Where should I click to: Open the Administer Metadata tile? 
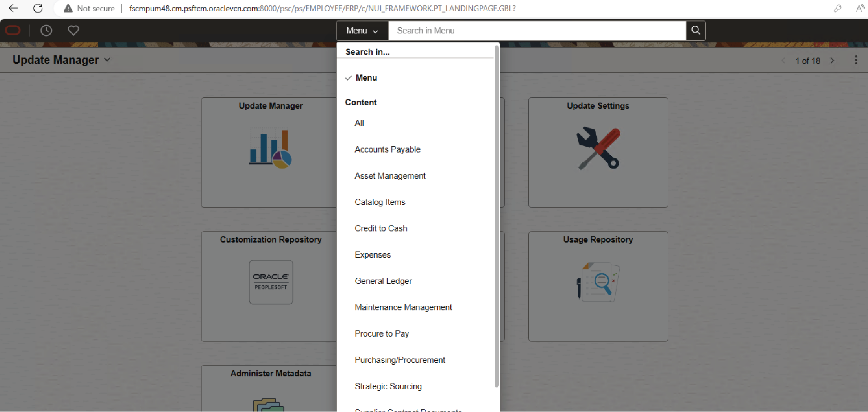[270, 388]
